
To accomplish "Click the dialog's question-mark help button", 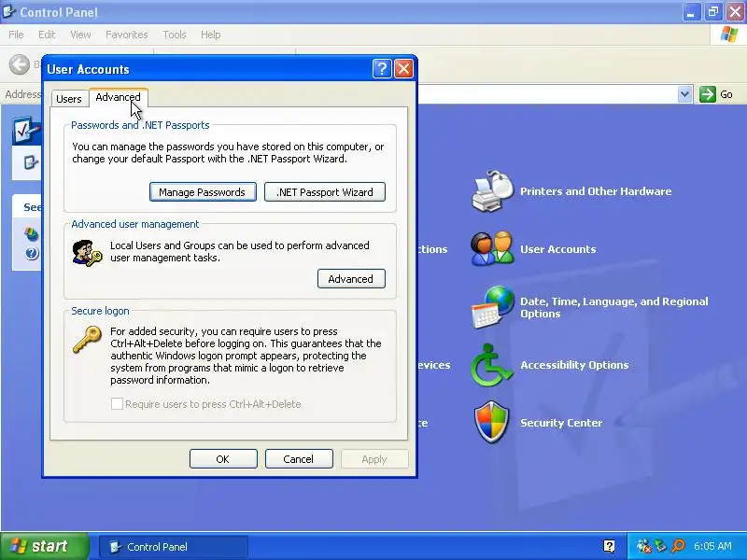I will 382,69.
